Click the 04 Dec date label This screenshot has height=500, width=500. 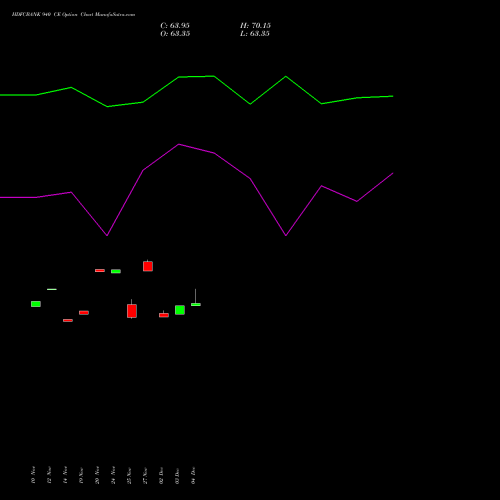[x=193, y=475]
